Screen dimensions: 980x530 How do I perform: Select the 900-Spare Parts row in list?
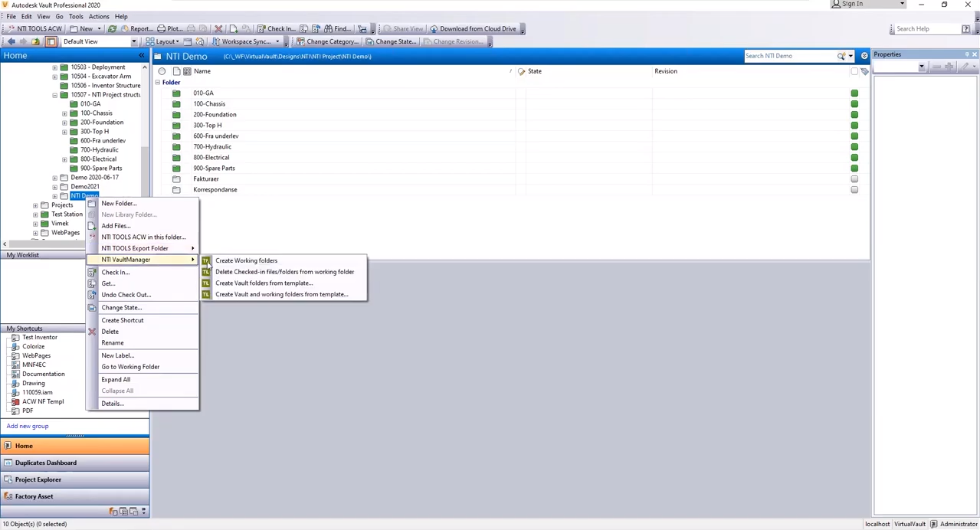coord(511,168)
